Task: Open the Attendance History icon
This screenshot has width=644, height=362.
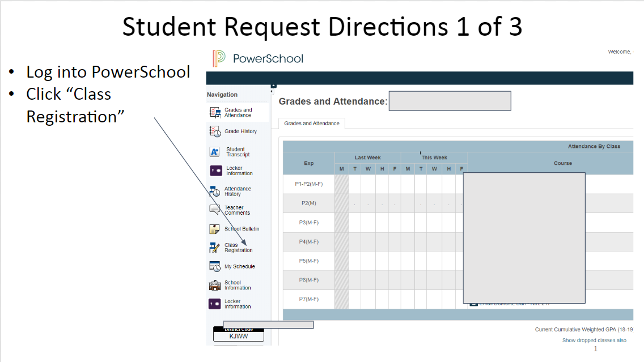Action: coord(215,191)
